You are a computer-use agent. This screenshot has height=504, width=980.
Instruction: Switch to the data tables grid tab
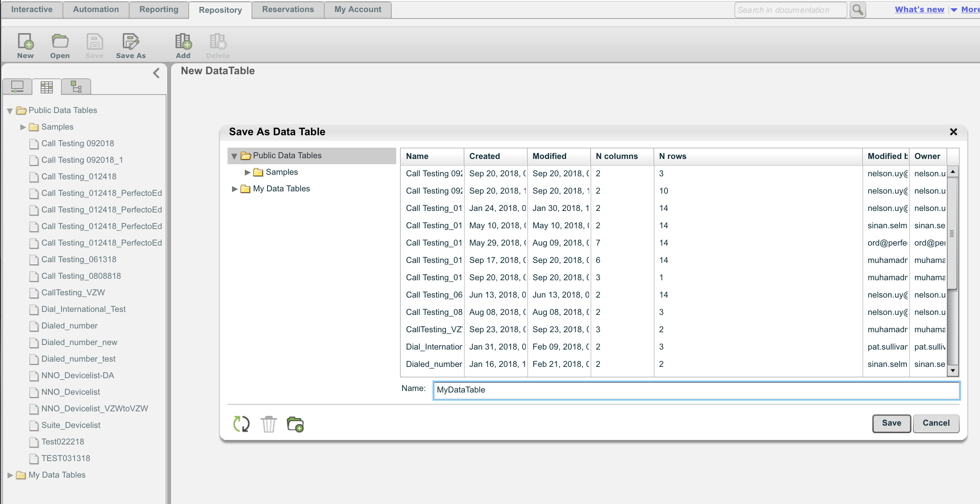tap(46, 87)
